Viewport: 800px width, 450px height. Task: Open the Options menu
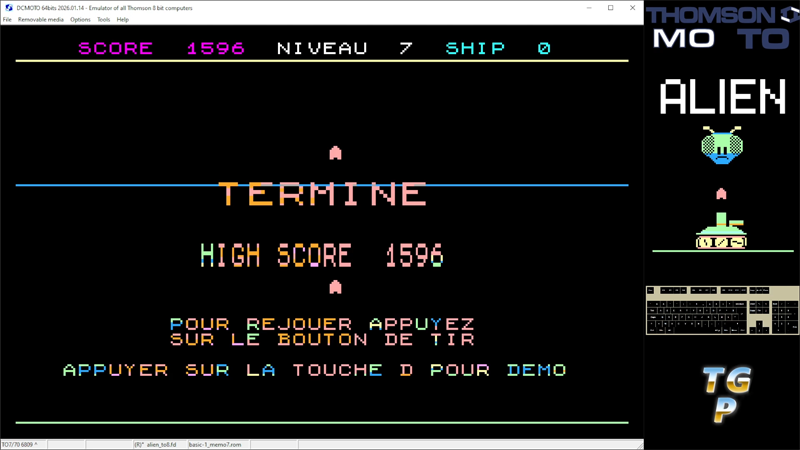(80, 19)
